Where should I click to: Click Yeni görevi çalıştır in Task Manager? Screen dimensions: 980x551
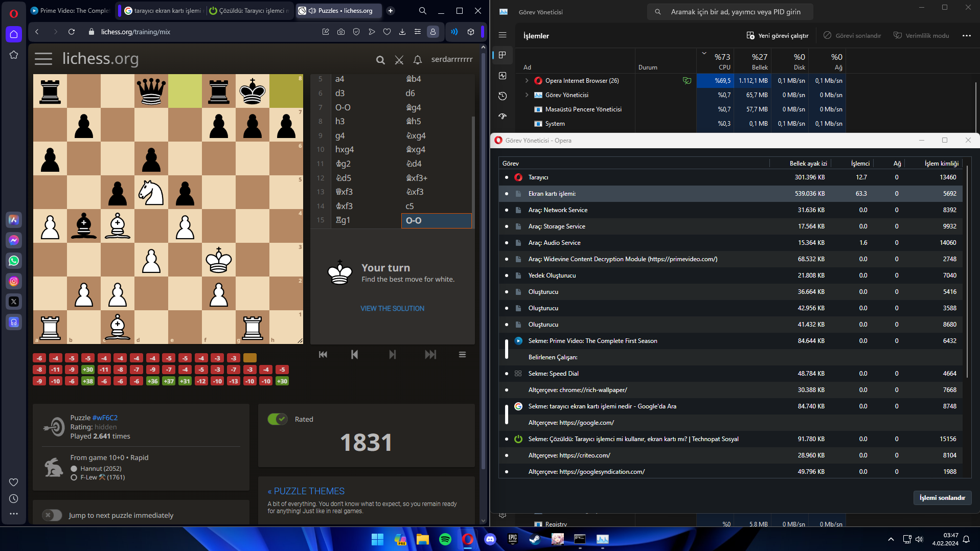778,36
